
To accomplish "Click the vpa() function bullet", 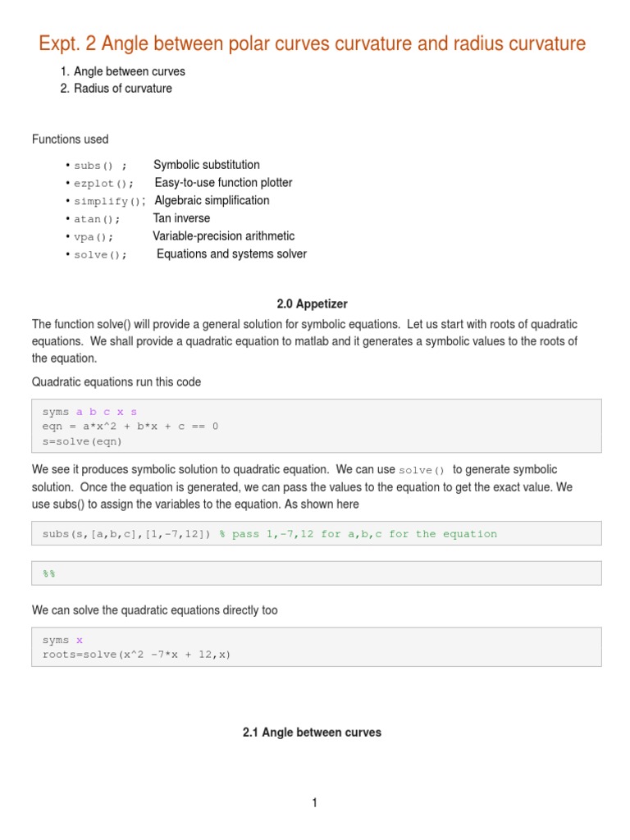I will tap(94, 237).
